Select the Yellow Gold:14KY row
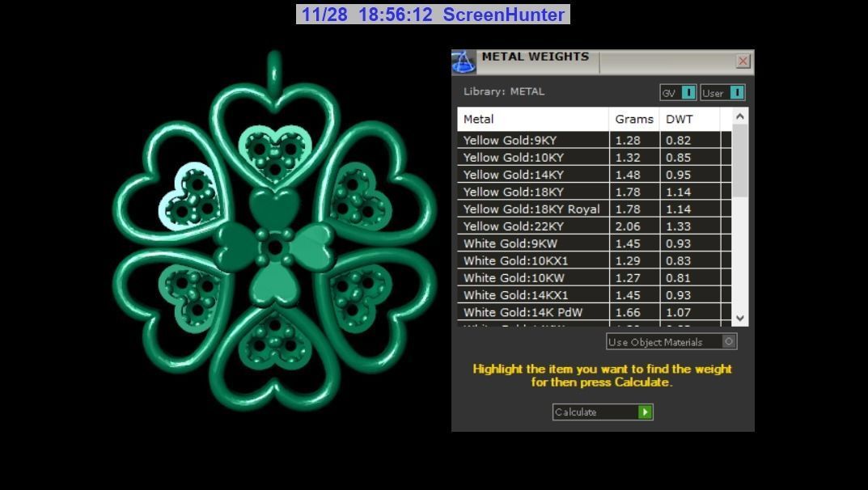 tap(594, 174)
